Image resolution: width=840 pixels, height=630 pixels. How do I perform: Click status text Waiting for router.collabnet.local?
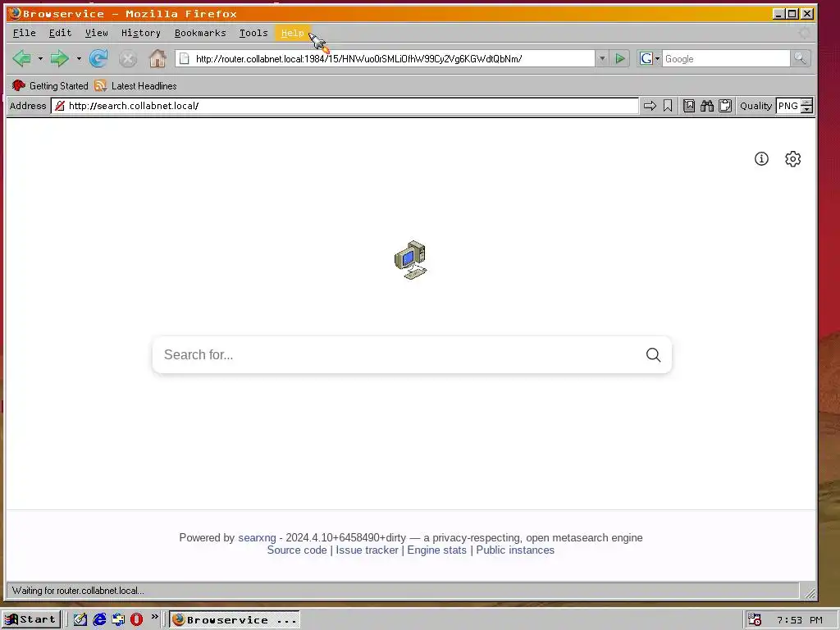(x=78, y=591)
